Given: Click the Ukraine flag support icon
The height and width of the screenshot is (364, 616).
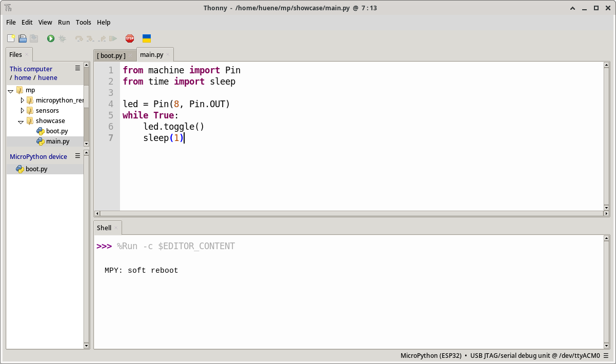Looking at the screenshot, I should coord(146,38).
